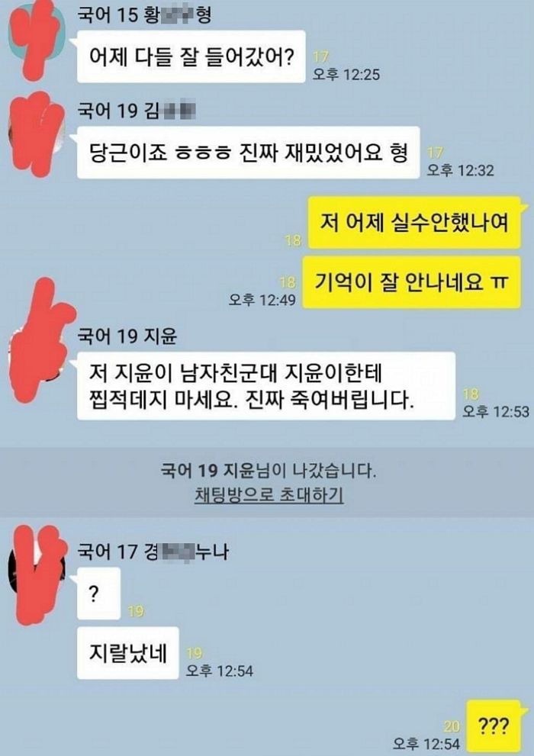
Task: Click the 오후 12:53 timestamp
Action: click(x=496, y=411)
